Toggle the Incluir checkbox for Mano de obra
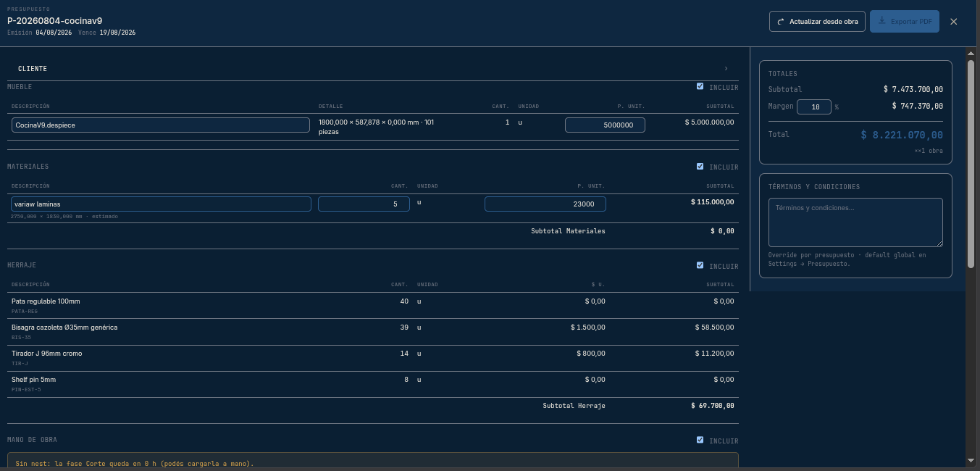 coord(700,440)
